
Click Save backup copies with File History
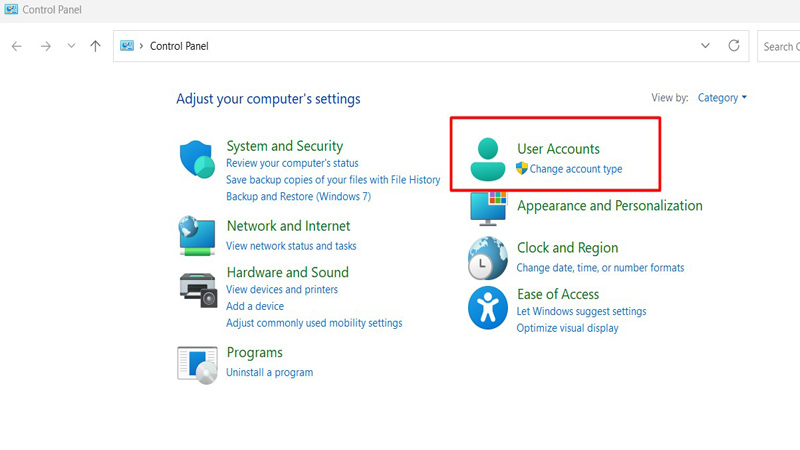coord(333,180)
